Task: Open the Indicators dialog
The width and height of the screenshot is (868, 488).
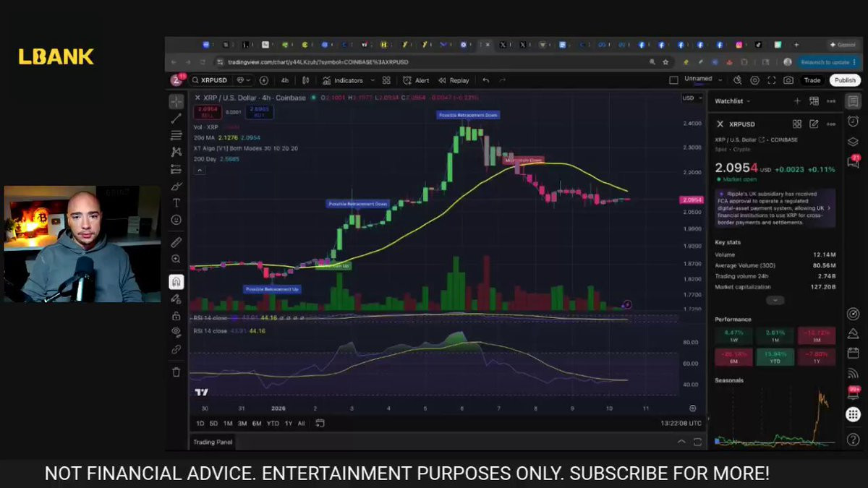Action: pyautogui.click(x=343, y=80)
